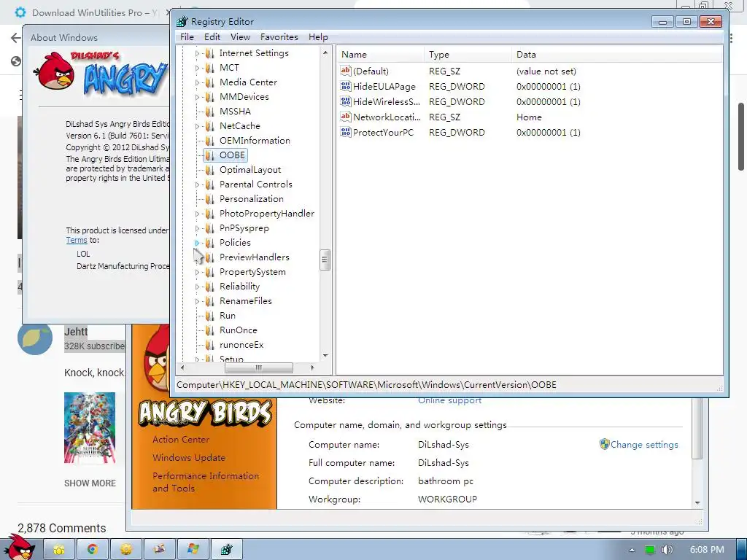This screenshot has width=747, height=560.
Task: Click the Registry Editor title bar icon
Action: (182, 21)
